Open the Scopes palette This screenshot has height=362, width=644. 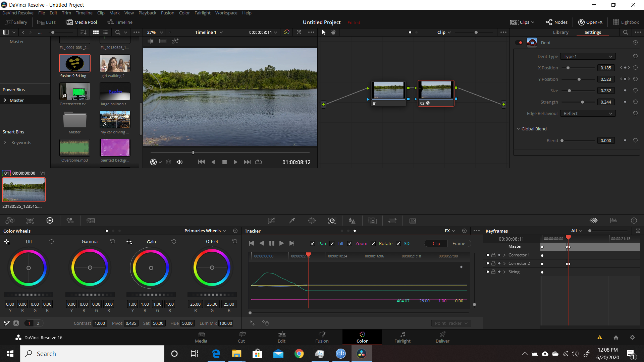[614, 221]
